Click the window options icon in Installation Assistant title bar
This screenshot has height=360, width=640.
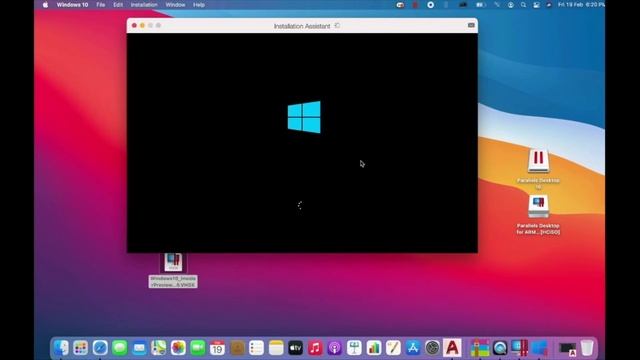click(471, 25)
